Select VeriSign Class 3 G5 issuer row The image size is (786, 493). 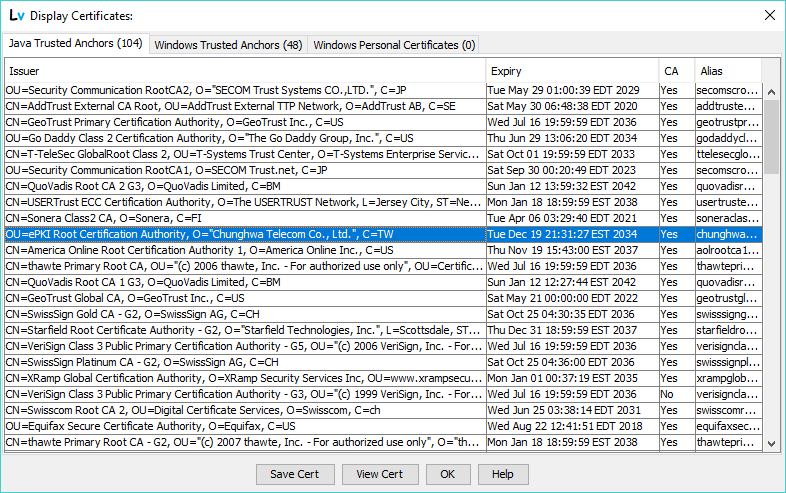(x=245, y=347)
